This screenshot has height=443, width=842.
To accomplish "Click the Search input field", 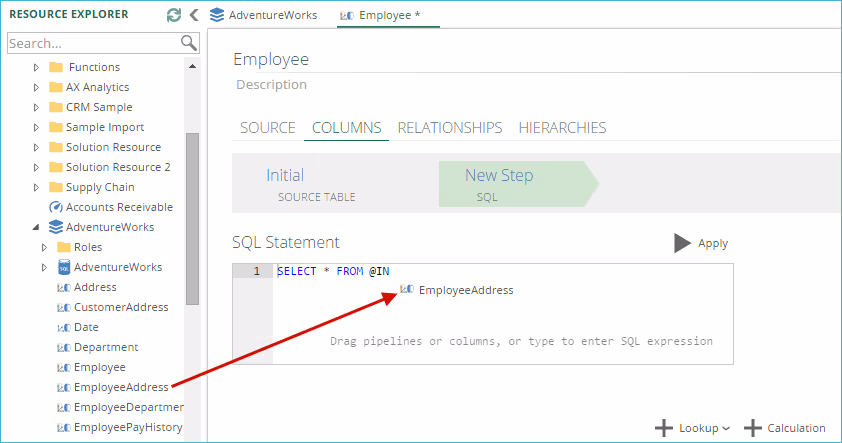I will pos(92,43).
